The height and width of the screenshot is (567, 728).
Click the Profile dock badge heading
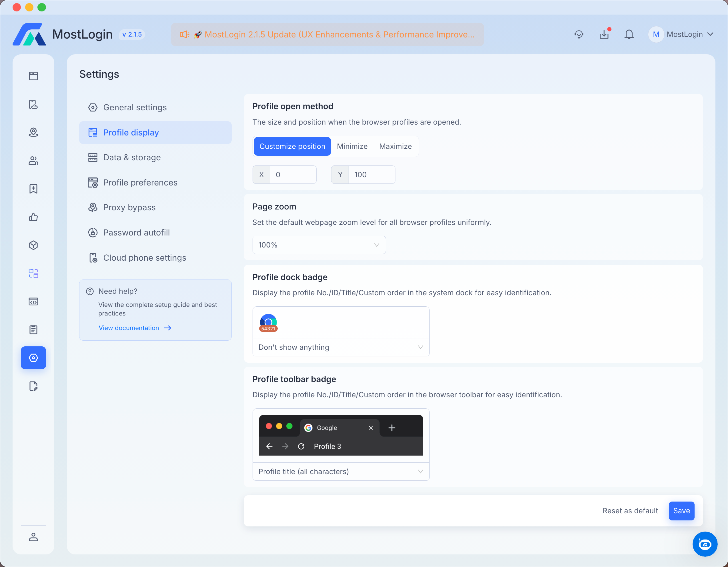tap(290, 277)
